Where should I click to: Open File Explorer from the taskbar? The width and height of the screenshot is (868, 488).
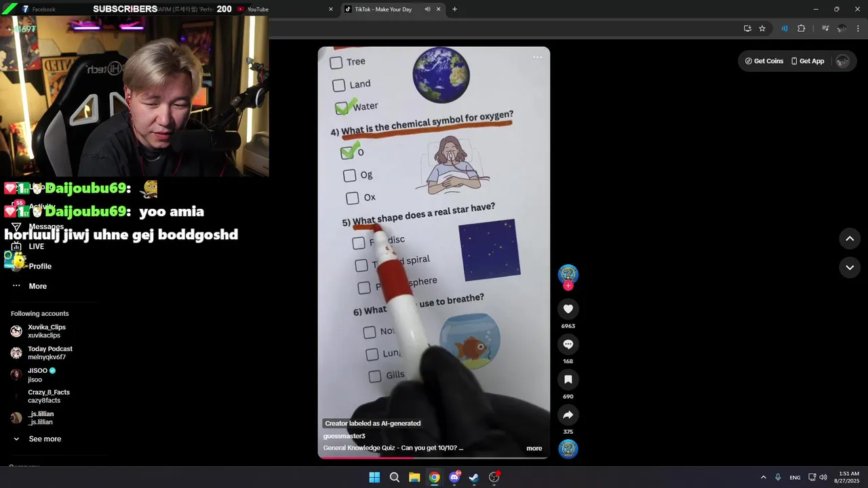coord(414,477)
